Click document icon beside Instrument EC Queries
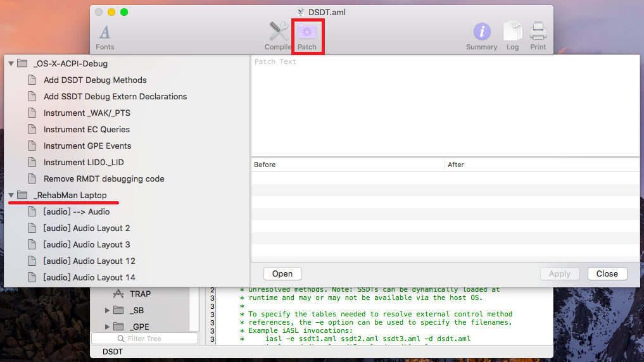 pos(32,129)
